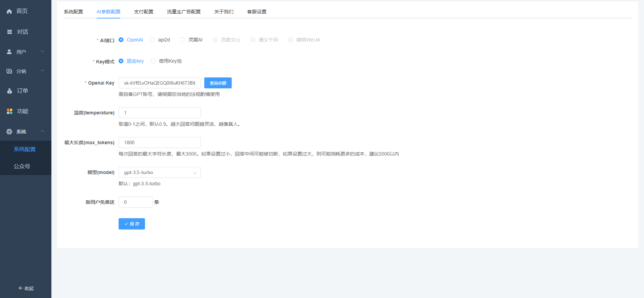
Task: Click the Openai Key input field
Action: 160,83
